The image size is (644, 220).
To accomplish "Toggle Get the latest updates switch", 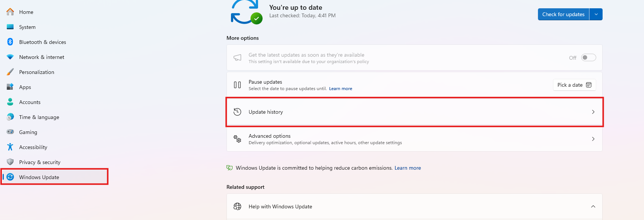I will [588, 57].
